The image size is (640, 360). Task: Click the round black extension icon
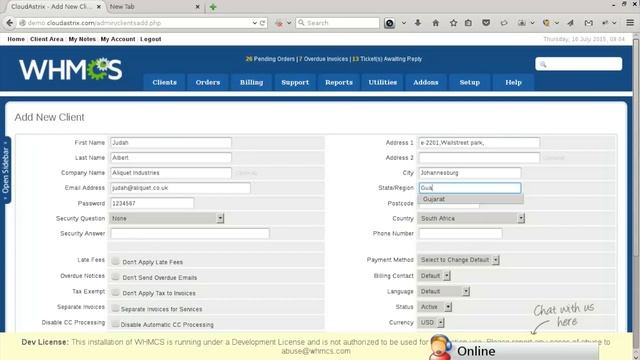tap(389, 23)
